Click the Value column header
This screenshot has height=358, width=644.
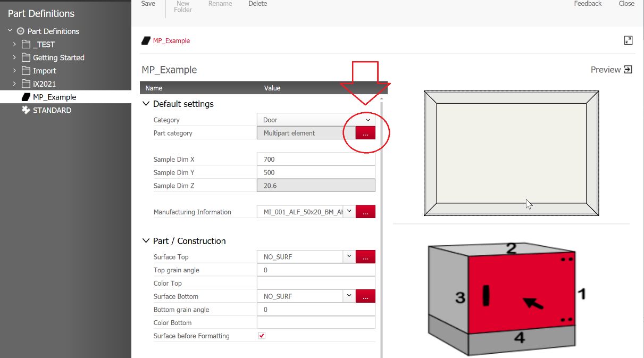272,88
